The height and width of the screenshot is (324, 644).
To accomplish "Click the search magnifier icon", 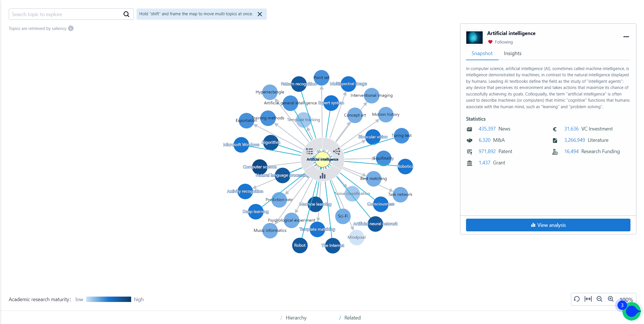I will click(x=126, y=14).
